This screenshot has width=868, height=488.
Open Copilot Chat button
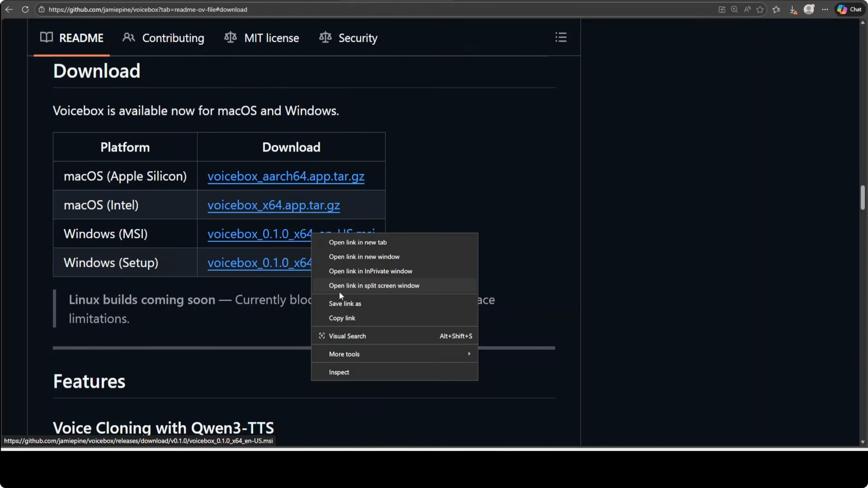(849, 9)
